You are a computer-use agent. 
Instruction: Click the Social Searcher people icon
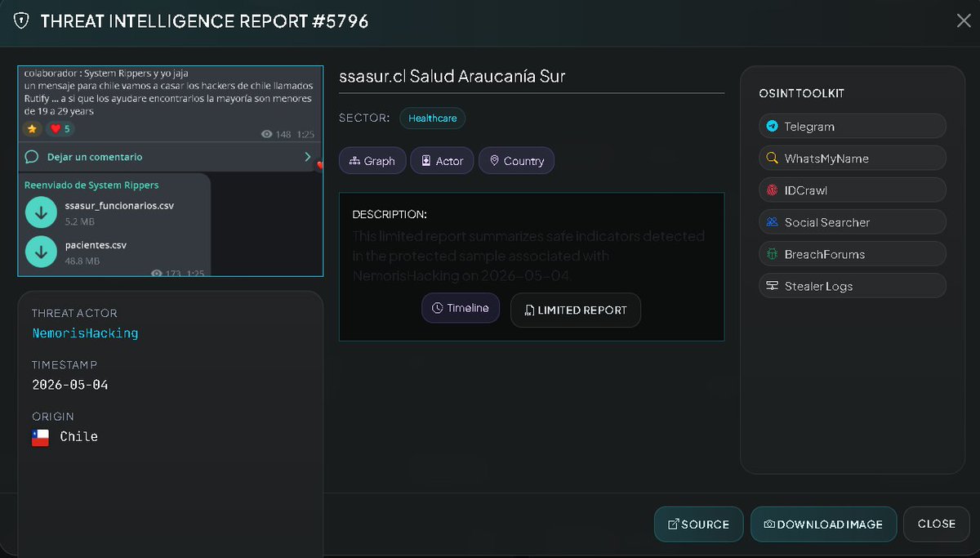pyautogui.click(x=772, y=222)
